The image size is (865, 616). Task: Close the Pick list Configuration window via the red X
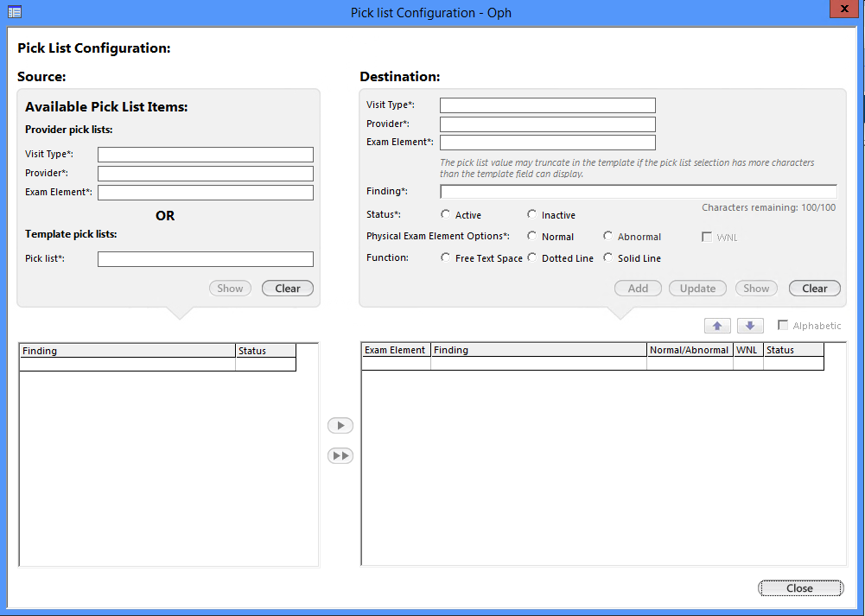point(844,9)
